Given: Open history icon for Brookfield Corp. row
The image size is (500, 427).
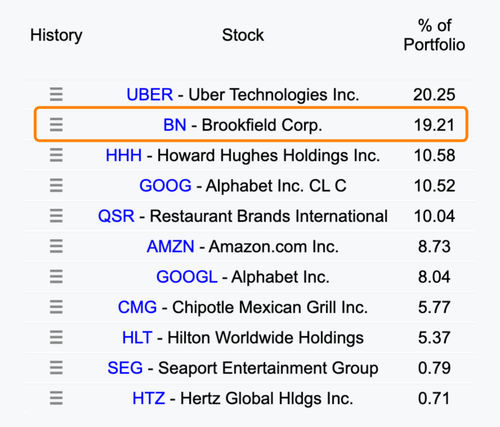Looking at the screenshot, I should coord(56,125).
